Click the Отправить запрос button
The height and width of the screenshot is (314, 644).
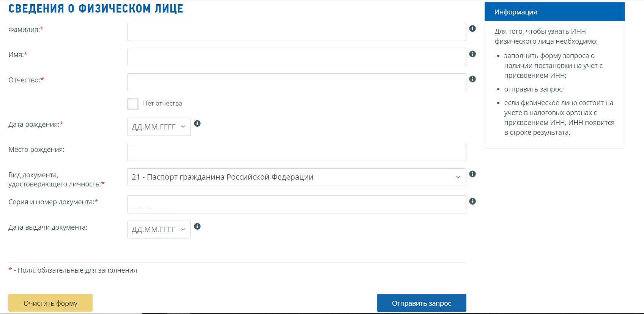[421, 303]
